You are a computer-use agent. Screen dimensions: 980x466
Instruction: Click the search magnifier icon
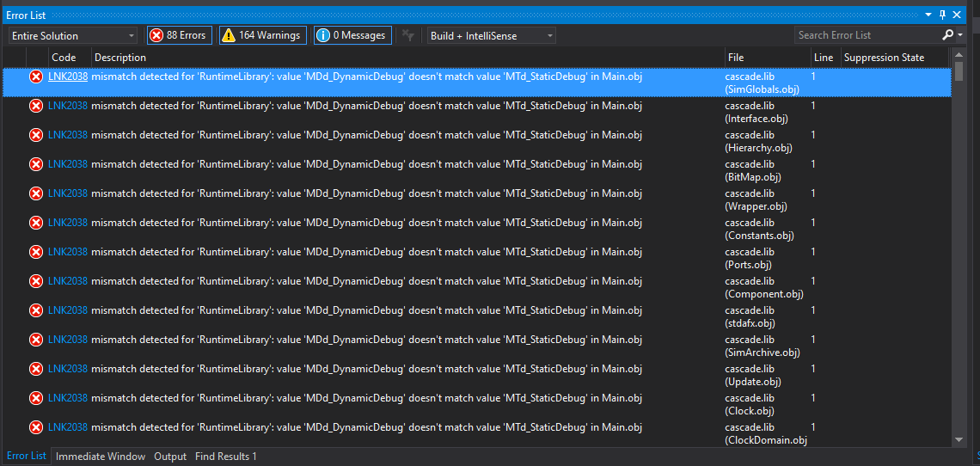(947, 35)
